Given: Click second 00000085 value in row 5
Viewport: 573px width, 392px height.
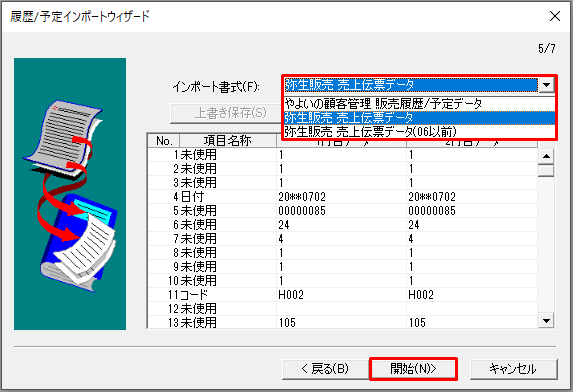Looking at the screenshot, I should pyautogui.click(x=432, y=211).
